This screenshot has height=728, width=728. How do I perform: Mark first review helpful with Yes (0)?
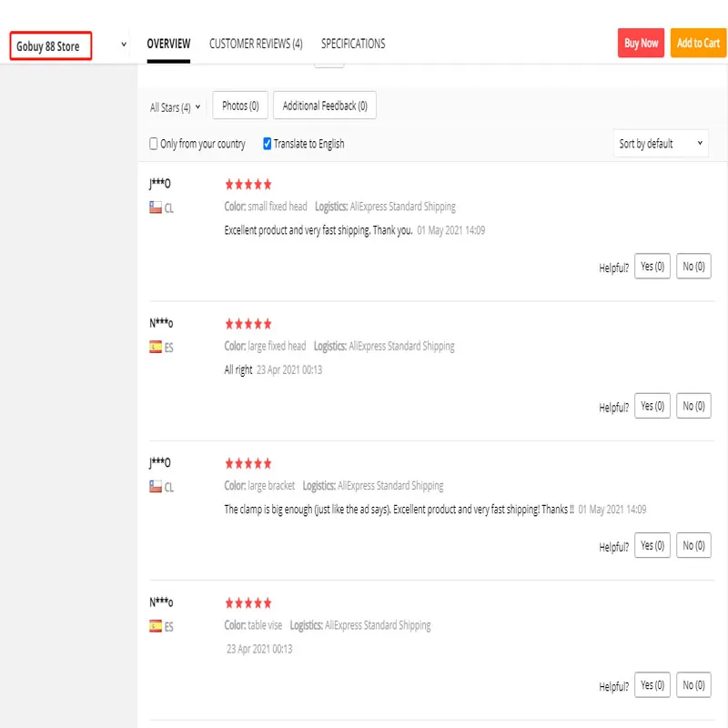[652, 266]
